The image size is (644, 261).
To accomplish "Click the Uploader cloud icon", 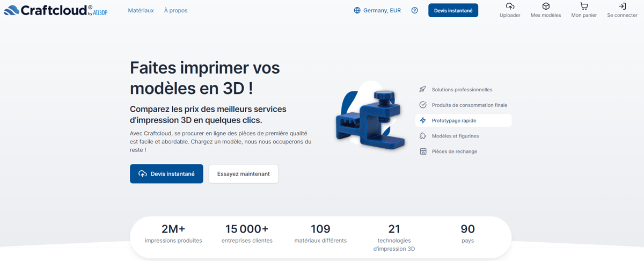I will 510,6.
